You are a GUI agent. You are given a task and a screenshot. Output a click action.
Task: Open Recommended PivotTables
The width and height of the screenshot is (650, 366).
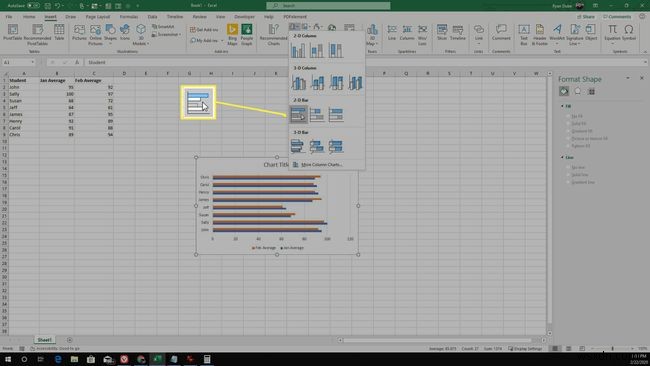37,34
